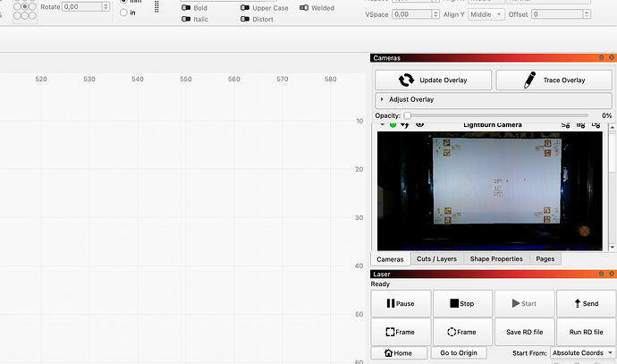Select the middle-left anchor point radio button
This screenshot has width=617, height=364.
[17, 6]
